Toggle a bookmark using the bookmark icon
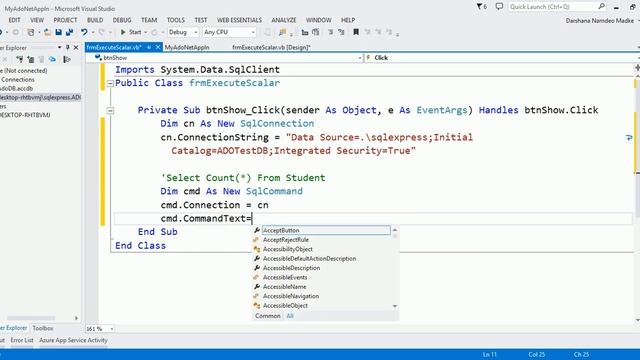640x360 pixels. [356, 32]
